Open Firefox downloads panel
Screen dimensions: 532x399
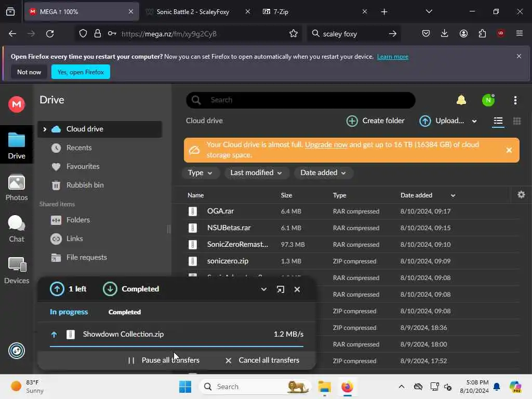[445, 33]
